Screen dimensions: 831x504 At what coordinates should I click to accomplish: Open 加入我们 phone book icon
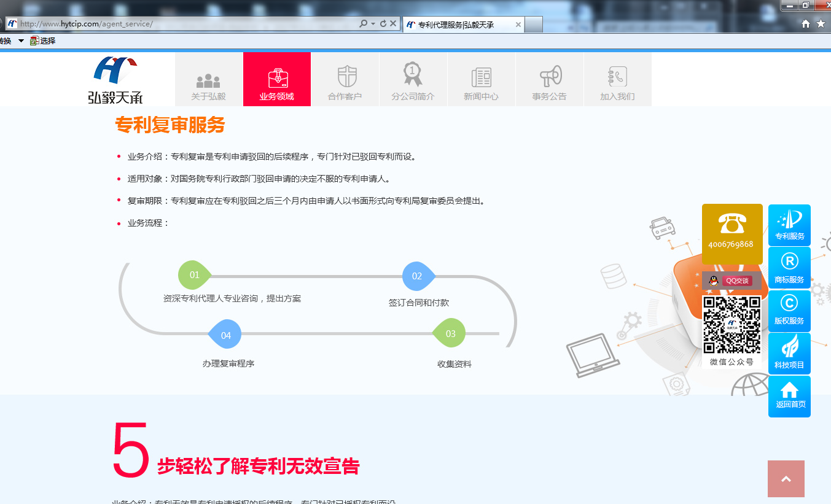click(617, 80)
